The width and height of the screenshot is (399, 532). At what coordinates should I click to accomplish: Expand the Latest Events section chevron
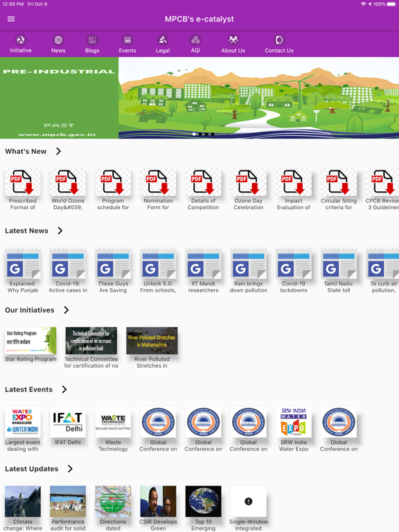tap(64, 389)
